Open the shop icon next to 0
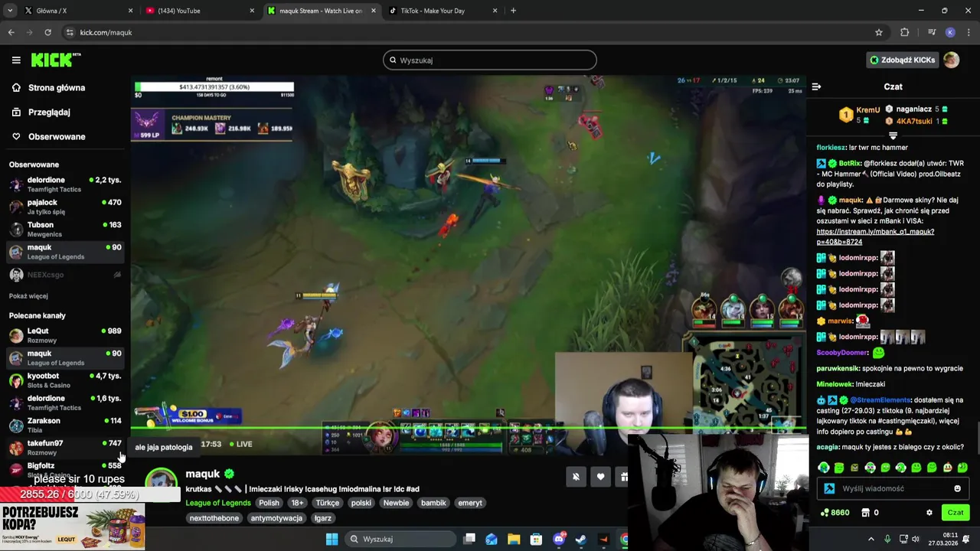Viewport: 980px width, 551px height. pyautogui.click(x=866, y=513)
